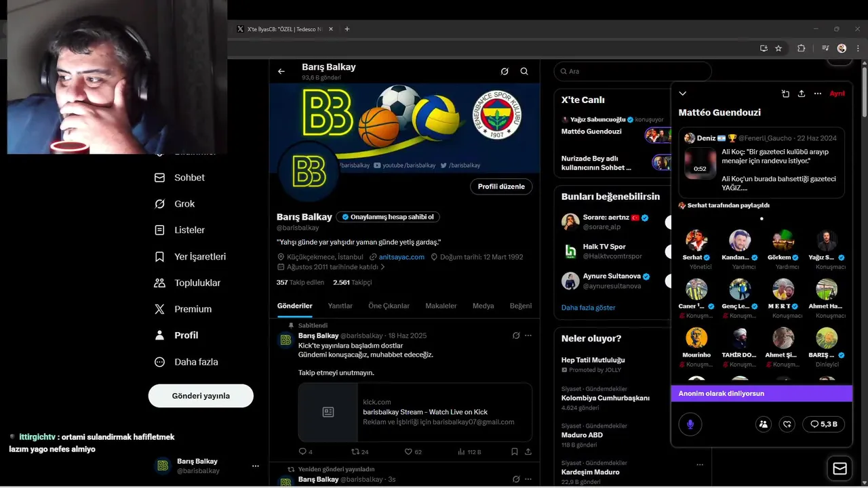Image resolution: width=868 pixels, height=488 pixels.
Task: Open Space comments 5,3 B button
Action: tap(823, 424)
